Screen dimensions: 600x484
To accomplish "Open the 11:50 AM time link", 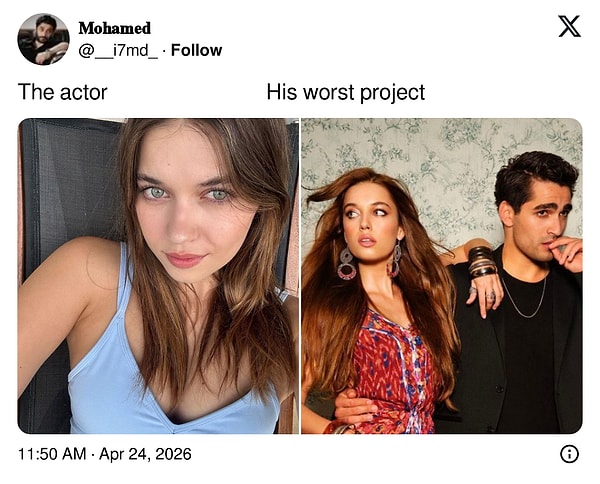I will (x=52, y=454).
